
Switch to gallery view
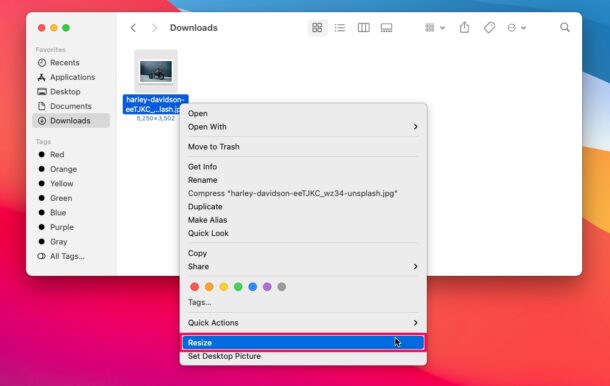[386, 28]
